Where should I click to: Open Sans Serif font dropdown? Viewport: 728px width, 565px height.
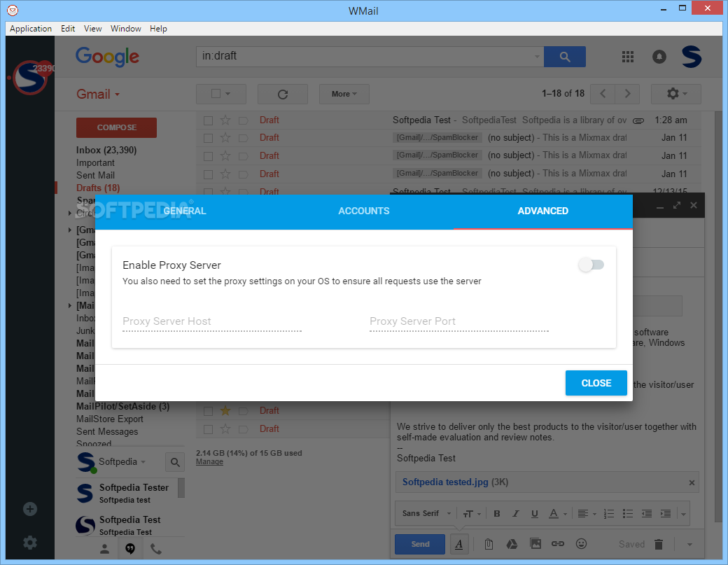point(427,513)
